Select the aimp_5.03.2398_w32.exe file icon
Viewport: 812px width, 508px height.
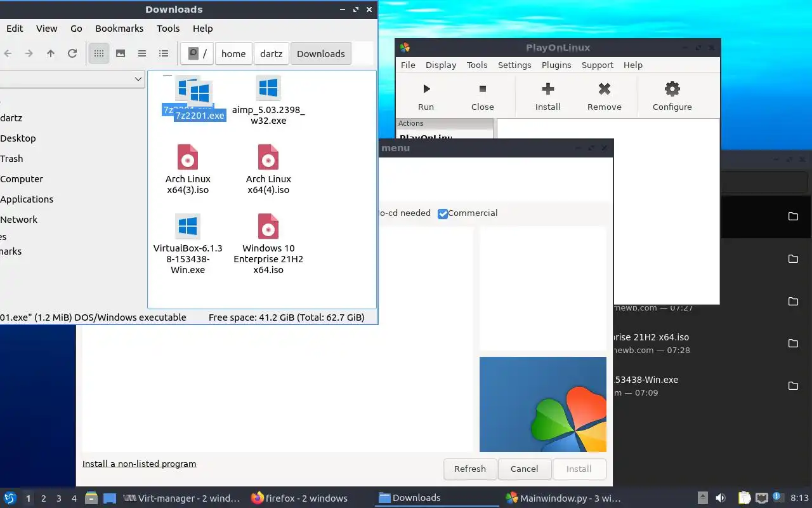point(268,88)
